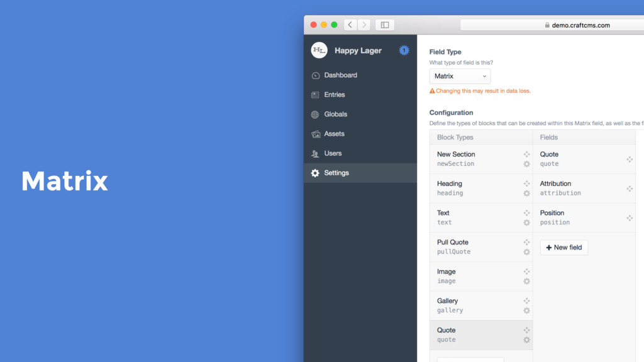Click the browser back arrow
The height and width of the screenshot is (362, 644).
pyautogui.click(x=350, y=25)
